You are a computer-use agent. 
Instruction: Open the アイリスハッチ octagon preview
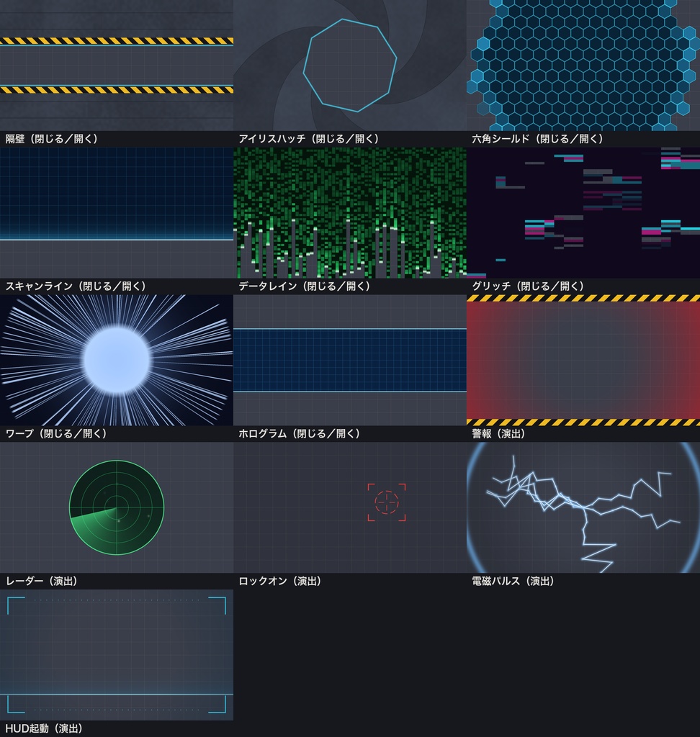350,65
